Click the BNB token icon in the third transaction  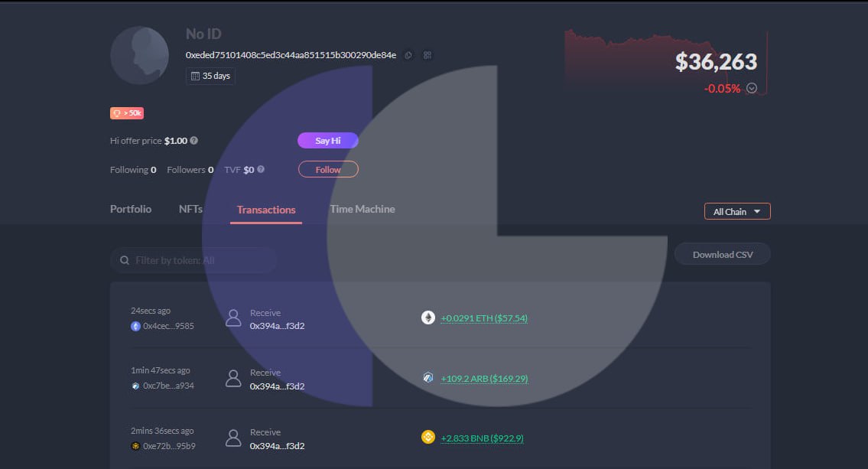pos(428,438)
